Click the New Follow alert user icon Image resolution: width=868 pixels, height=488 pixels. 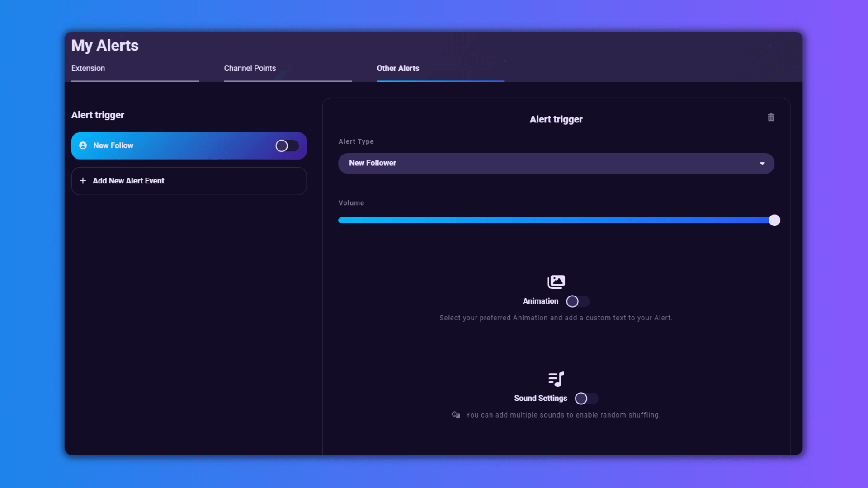83,145
